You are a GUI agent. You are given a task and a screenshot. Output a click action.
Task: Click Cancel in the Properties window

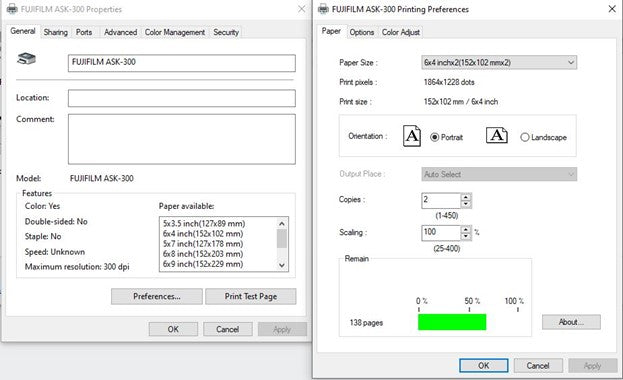[228, 329]
